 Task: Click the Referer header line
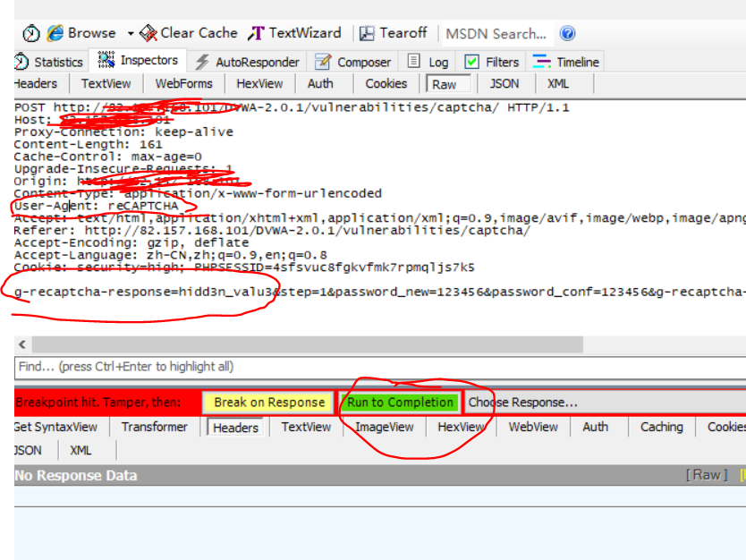tap(272, 231)
